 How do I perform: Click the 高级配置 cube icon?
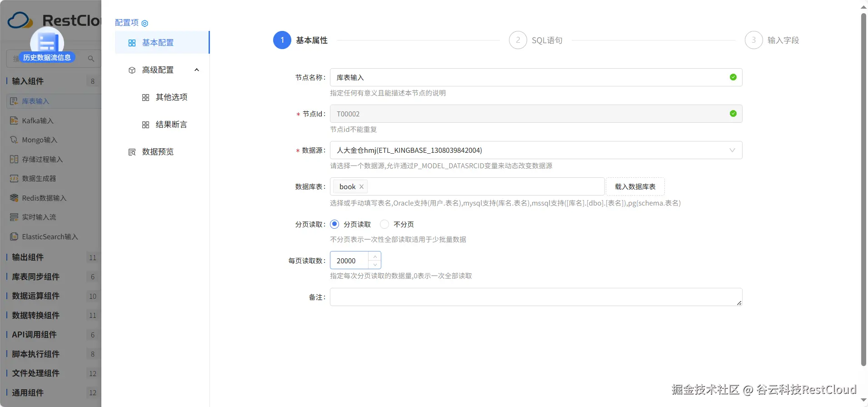click(132, 70)
